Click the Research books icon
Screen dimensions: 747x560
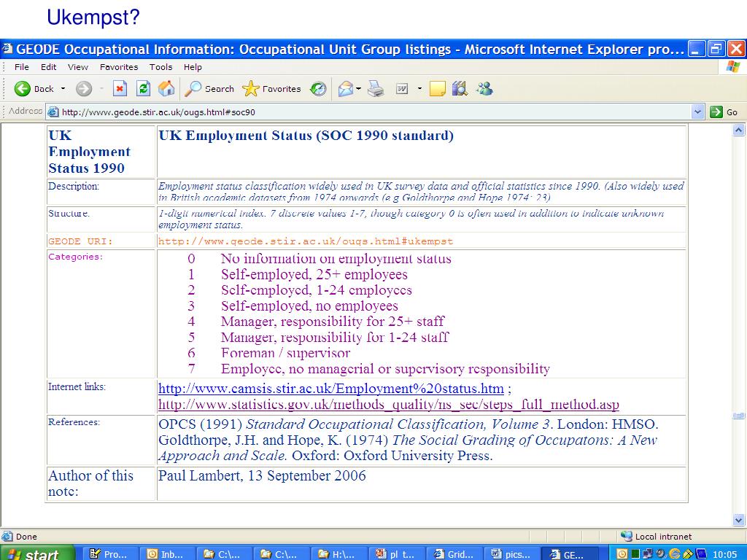(x=460, y=89)
